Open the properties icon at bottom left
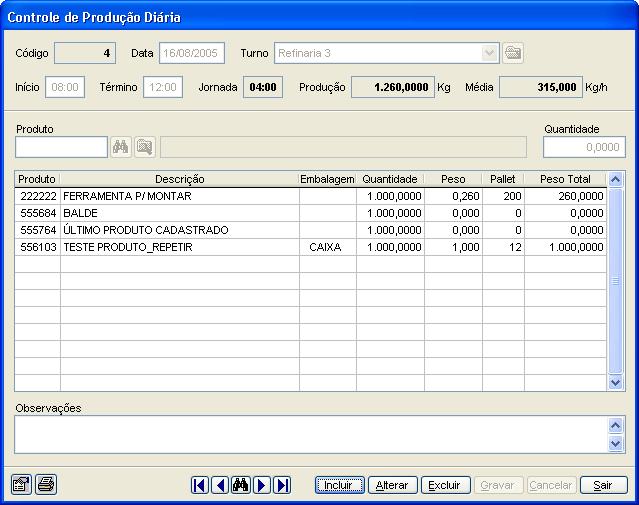639x505 pixels. (x=21, y=485)
